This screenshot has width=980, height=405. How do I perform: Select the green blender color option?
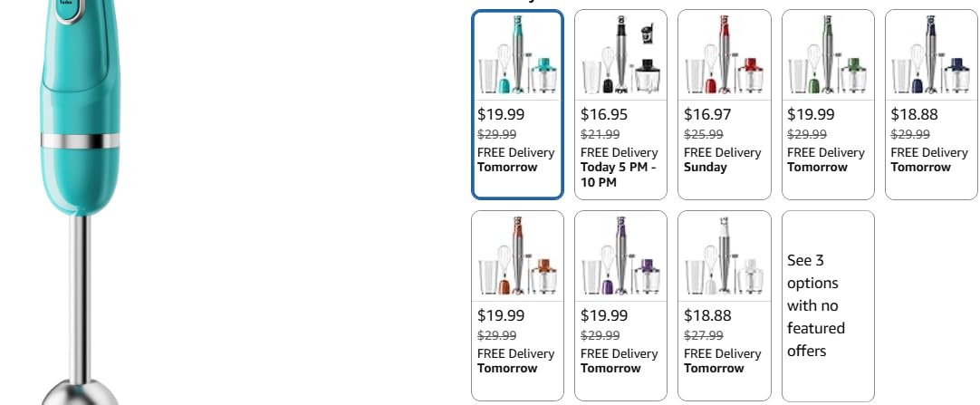point(828,104)
